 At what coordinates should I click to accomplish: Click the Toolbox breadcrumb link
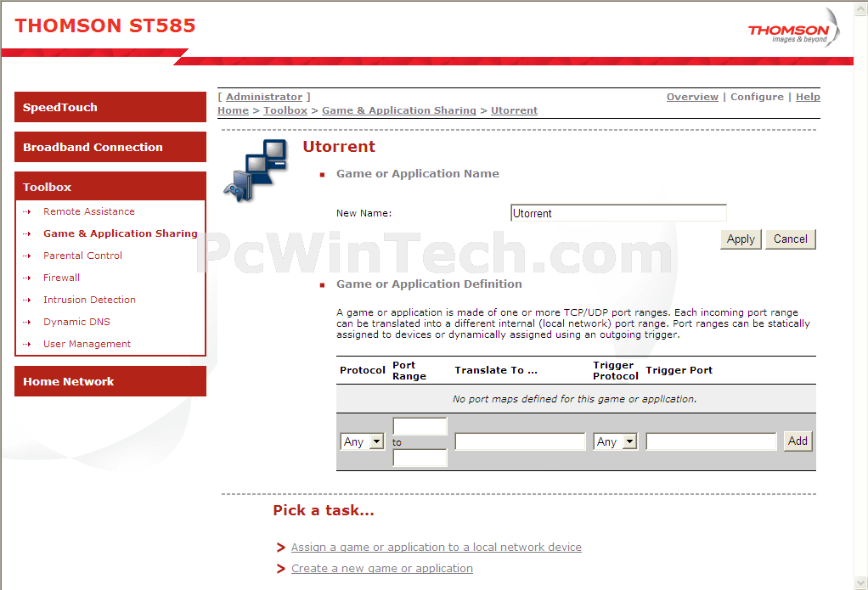click(x=285, y=110)
